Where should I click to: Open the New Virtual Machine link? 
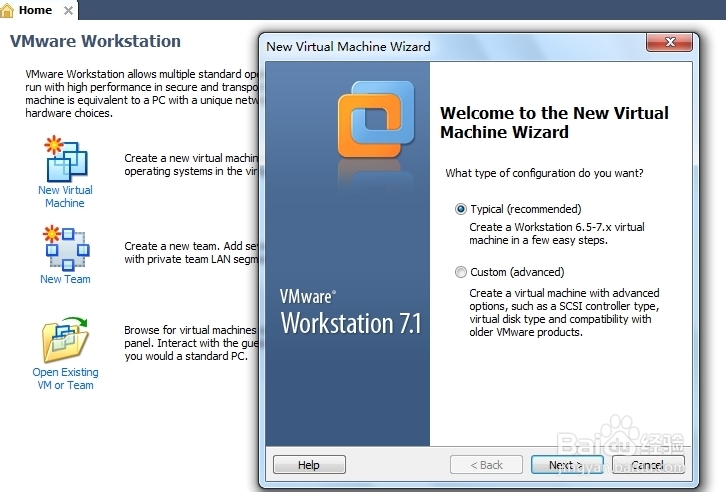pos(65,197)
